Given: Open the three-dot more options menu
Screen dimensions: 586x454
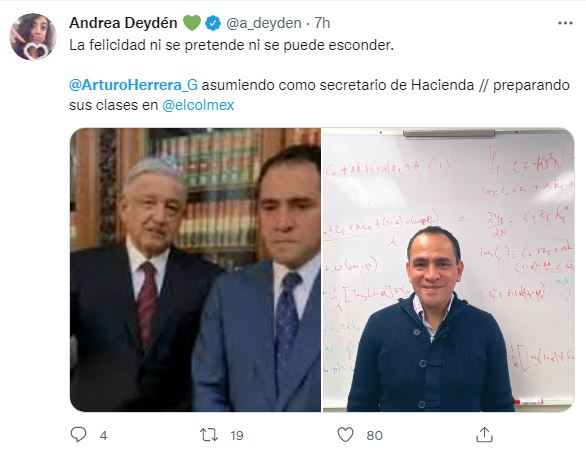Looking at the screenshot, I should (565, 23).
